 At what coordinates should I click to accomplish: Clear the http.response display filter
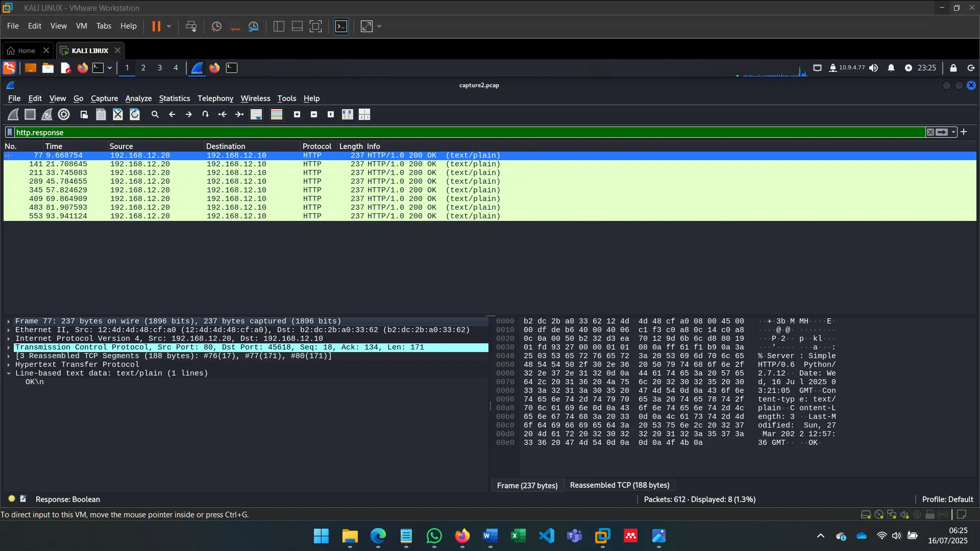point(930,132)
